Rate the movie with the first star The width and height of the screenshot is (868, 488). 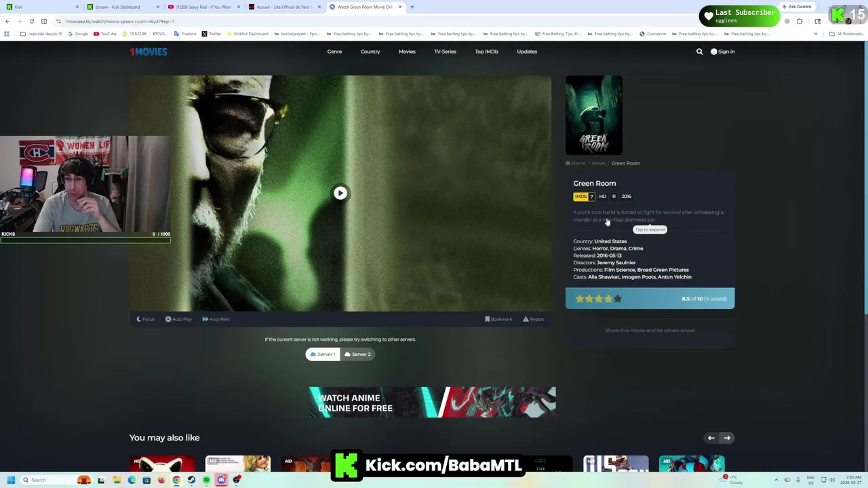(x=580, y=299)
